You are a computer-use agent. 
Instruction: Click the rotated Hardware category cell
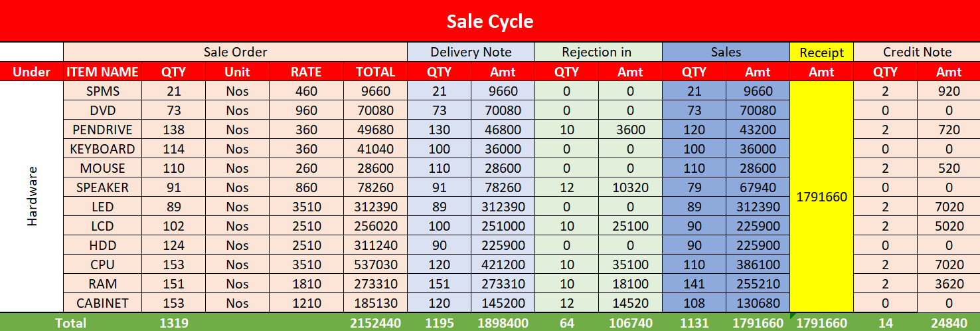click(x=32, y=197)
